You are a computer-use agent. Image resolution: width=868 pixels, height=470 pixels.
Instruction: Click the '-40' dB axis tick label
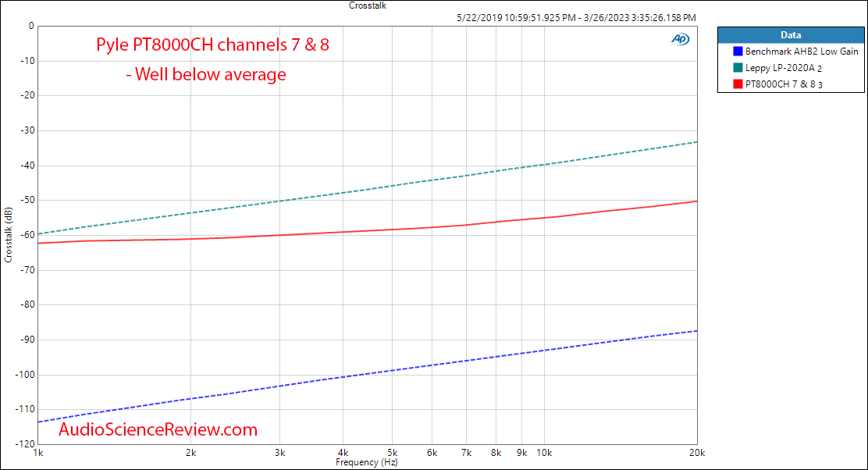coord(27,166)
